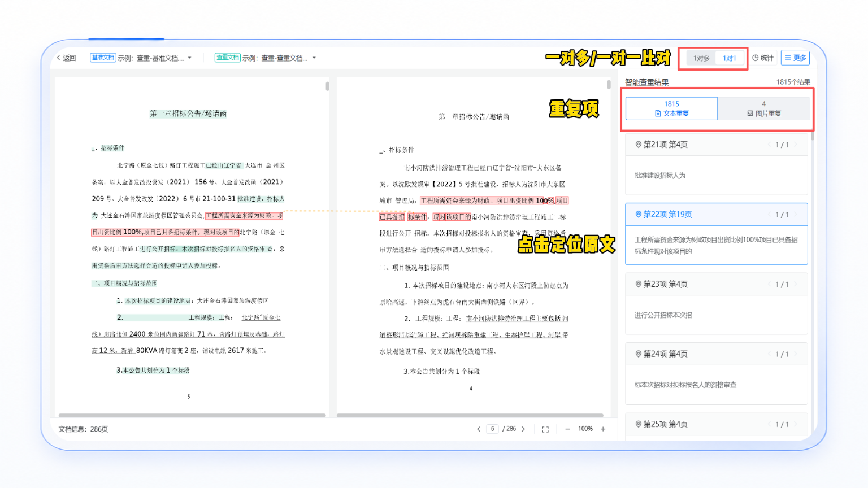868x488 pixels.
Task: Click result text 进行公开招标本次招
Action: [x=663, y=315]
